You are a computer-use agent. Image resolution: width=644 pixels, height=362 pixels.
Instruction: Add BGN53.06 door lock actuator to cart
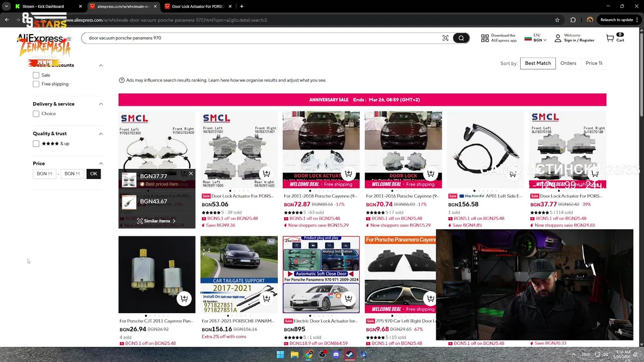click(266, 173)
